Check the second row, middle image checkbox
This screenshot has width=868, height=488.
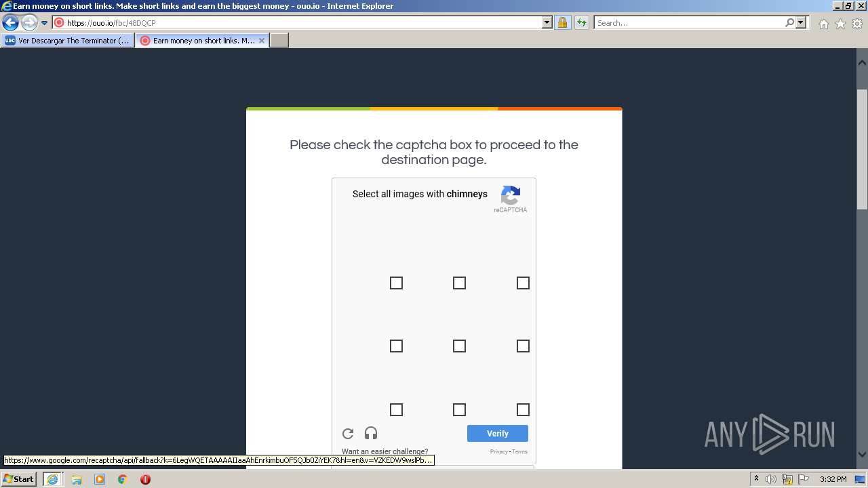[459, 346]
